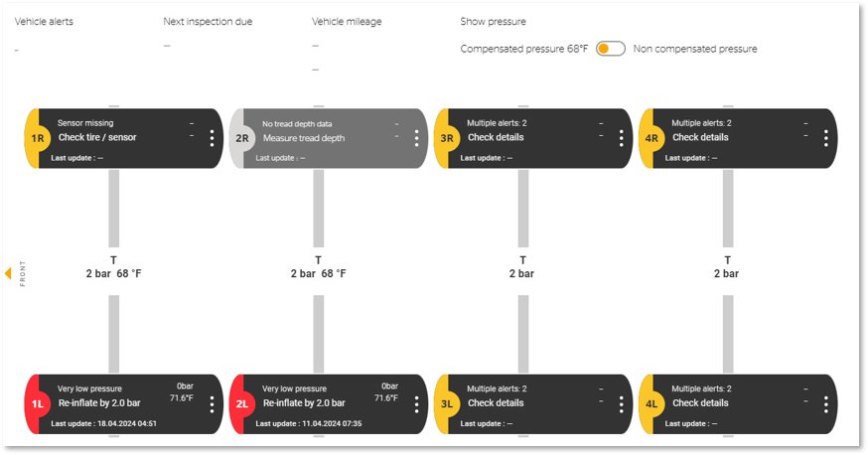Click the orange FRONT arrow indicator

pos(8,273)
